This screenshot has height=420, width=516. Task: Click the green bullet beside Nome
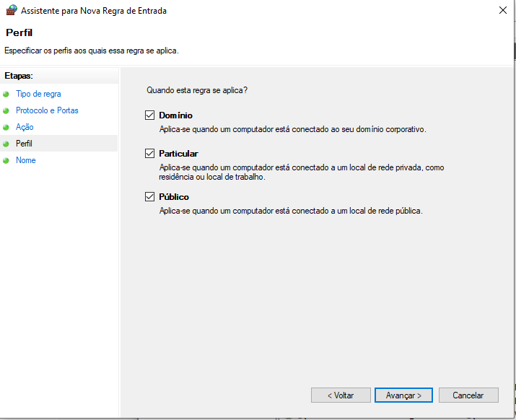(6, 161)
